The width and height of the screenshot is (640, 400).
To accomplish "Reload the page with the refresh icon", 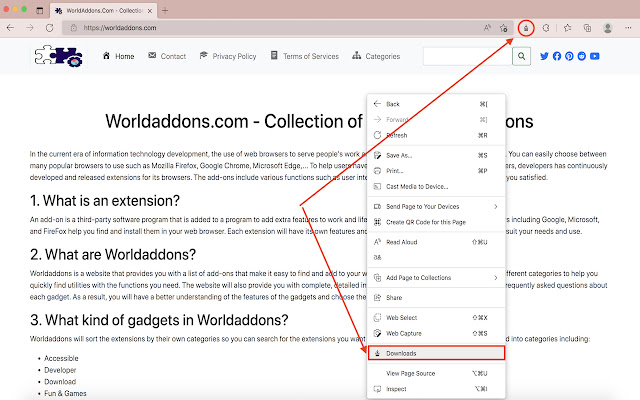I will [x=49, y=28].
